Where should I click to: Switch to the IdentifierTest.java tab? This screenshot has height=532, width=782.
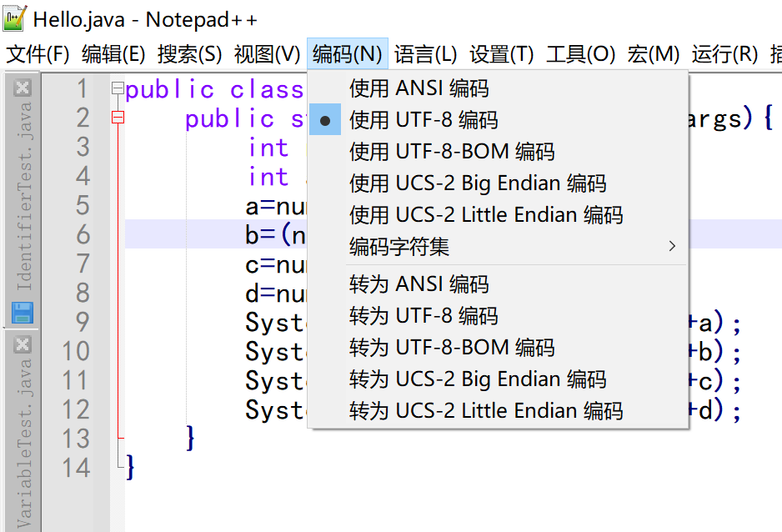coord(23,197)
